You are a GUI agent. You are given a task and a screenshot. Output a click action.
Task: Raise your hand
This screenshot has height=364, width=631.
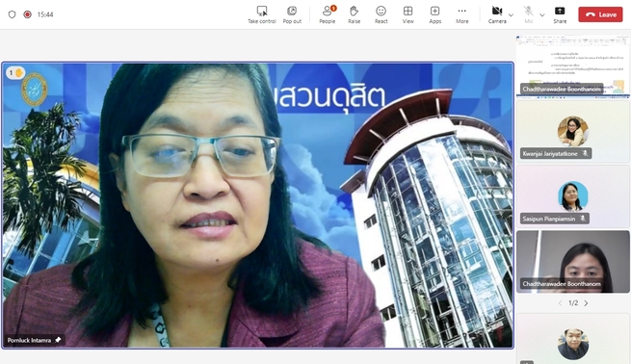pyautogui.click(x=355, y=14)
